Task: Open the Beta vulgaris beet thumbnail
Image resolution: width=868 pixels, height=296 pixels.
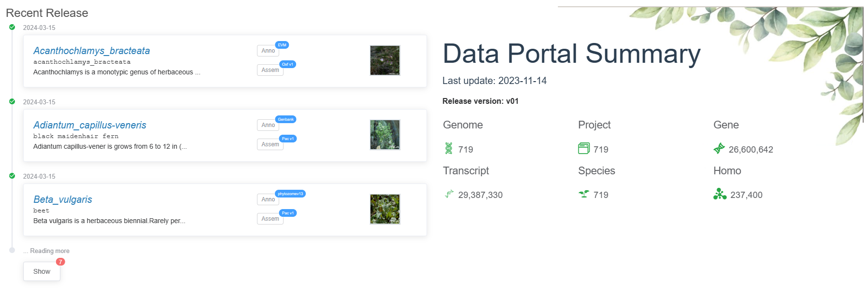Action: point(384,209)
